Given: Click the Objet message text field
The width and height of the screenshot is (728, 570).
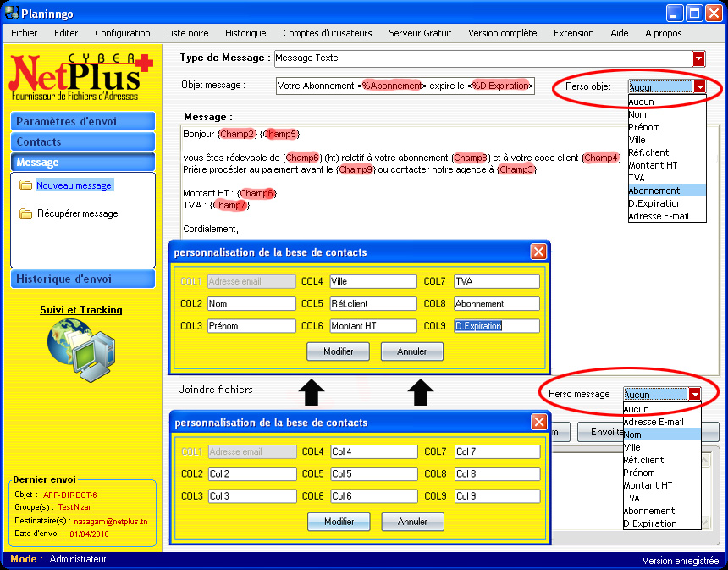Looking at the screenshot, I should 405,86.
